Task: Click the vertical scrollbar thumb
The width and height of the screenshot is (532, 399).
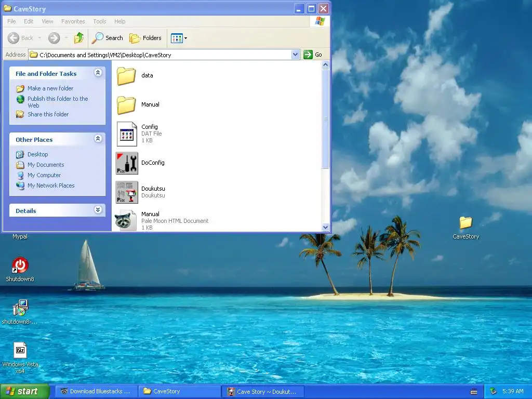Action: tap(325, 119)
